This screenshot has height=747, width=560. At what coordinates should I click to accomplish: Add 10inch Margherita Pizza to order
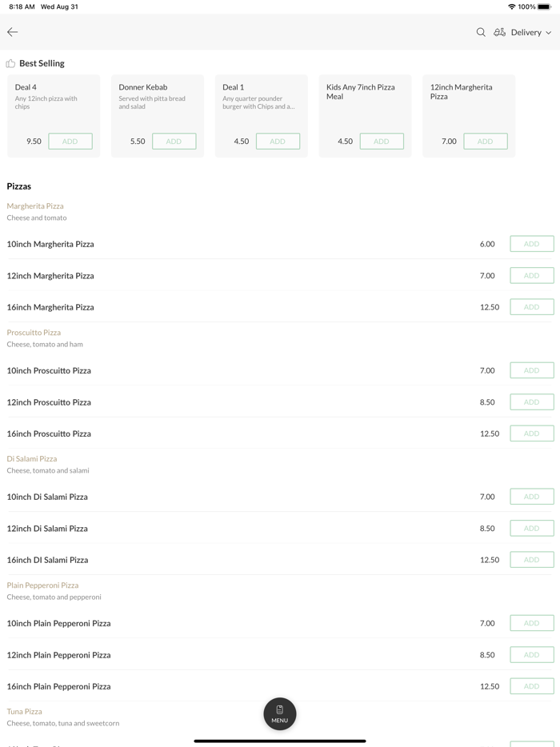pos(532,243)
